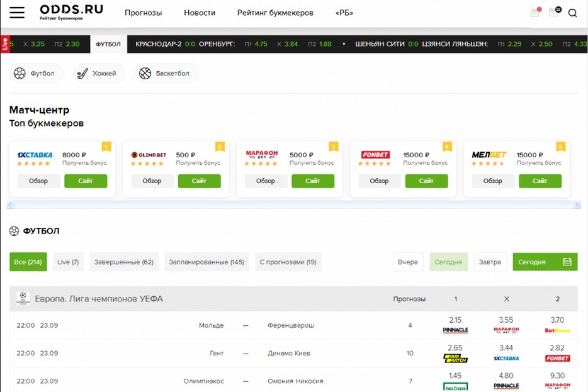Image resolution: width=588 pixels, height=392 pixels.
Task: Open the site search magnifier
Action: point(572,13)
